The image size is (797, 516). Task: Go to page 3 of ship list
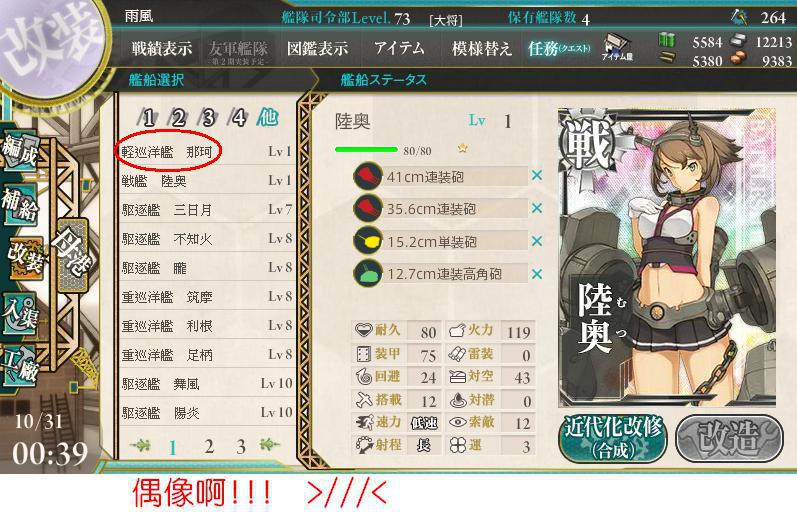tap(240, 446)
